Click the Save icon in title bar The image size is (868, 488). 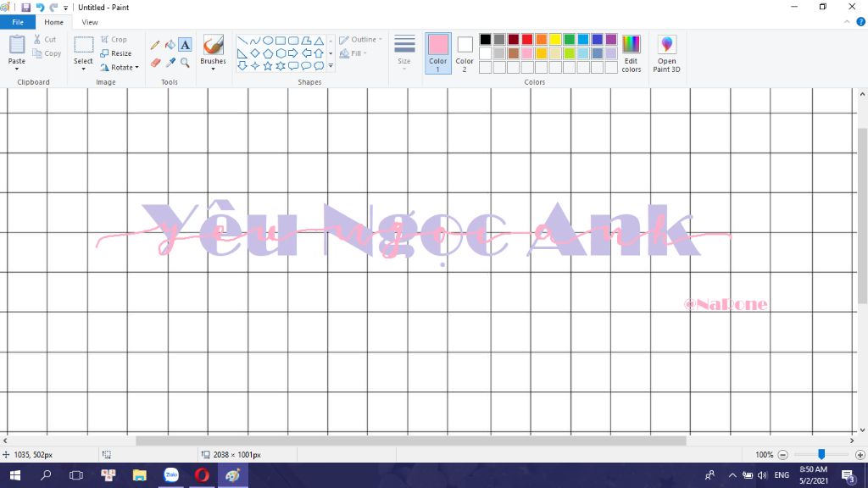25,7
